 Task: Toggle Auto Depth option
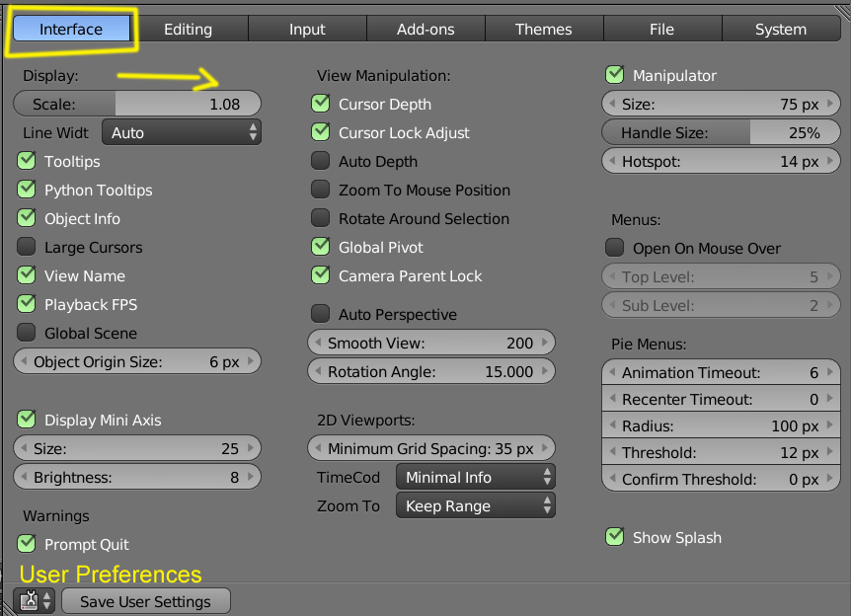click(321, 162)
